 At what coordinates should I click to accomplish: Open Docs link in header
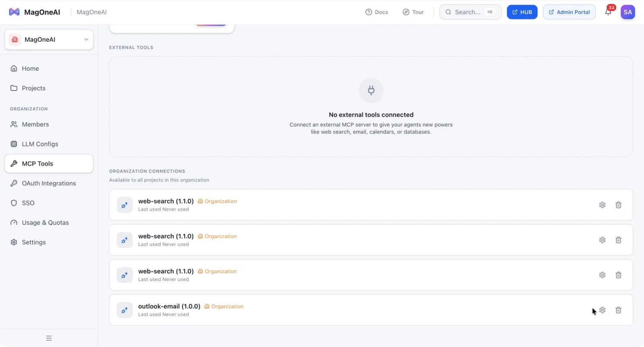click(377, 12)
